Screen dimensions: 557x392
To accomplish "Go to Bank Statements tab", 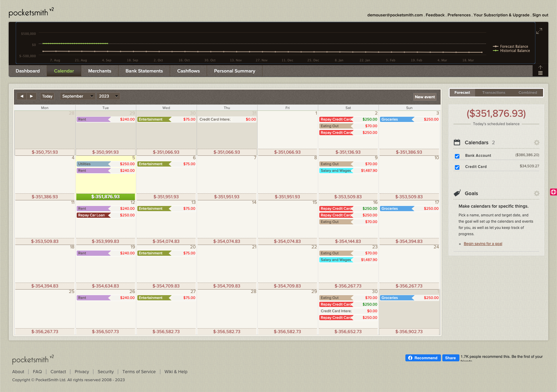I will (x=144, y=71).
